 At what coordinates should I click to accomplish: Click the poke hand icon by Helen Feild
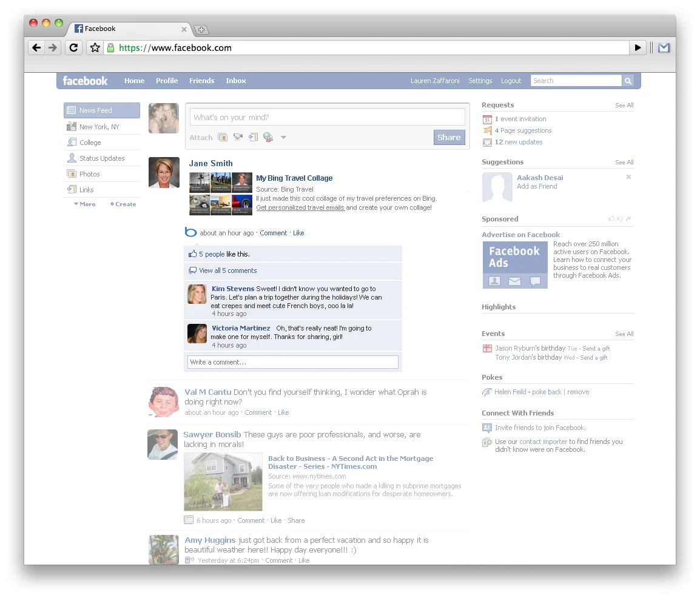486,392
